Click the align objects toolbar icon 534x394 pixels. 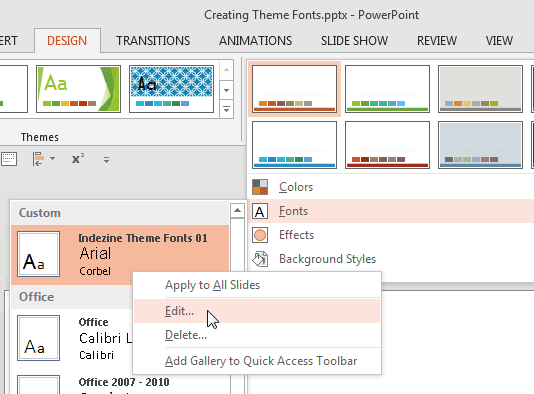tap(38, 159)
